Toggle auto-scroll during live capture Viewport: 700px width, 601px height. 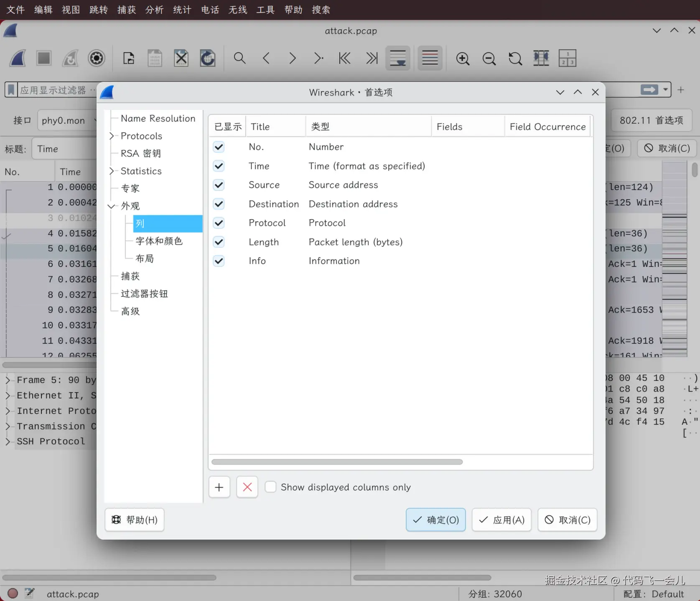(x=397, y=58)
